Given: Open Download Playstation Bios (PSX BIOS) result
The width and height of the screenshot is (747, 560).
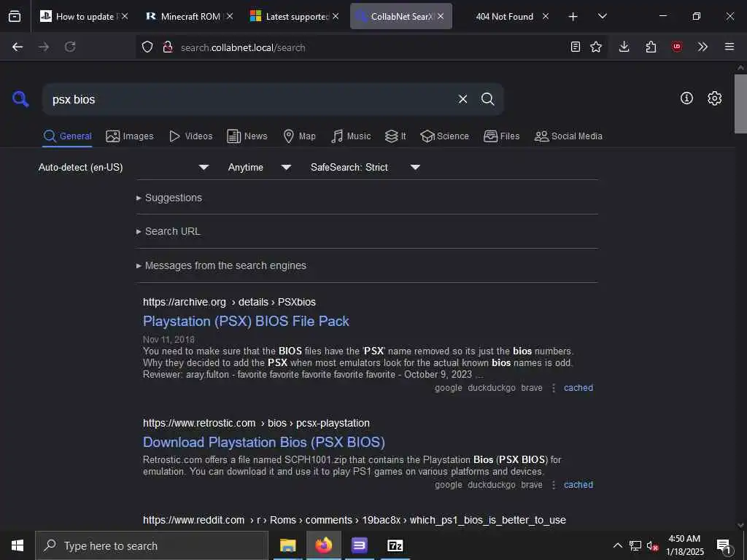Looking at the screenshot, I should 264,442.
